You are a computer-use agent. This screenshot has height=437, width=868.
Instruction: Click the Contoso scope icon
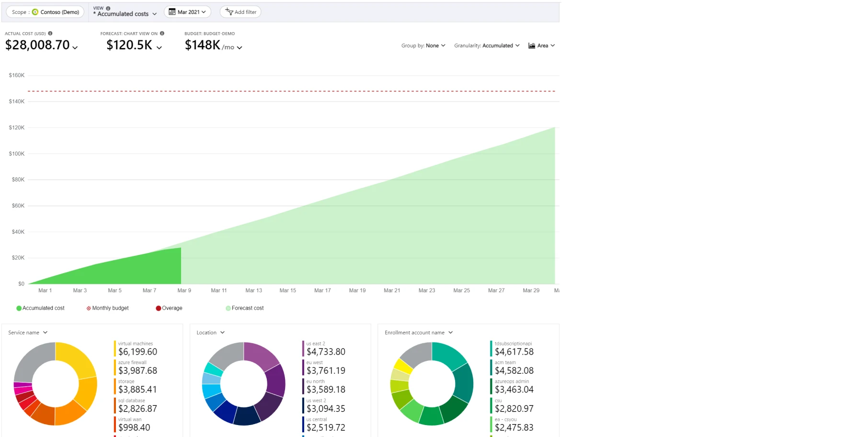point(35,12)
